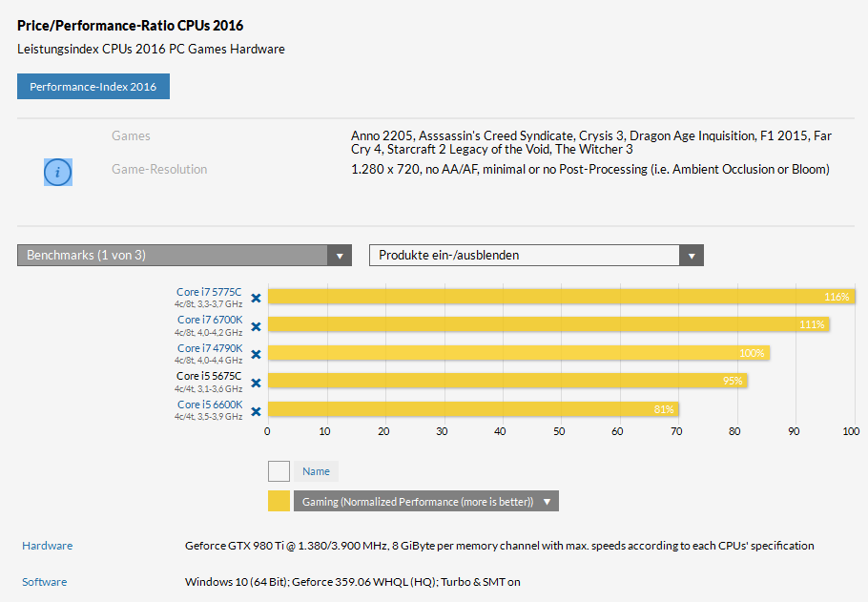Screen dimensions: 868x602
Task: Remove Core i7 4790K with its X icon
Action: click(x=256, y=354)
